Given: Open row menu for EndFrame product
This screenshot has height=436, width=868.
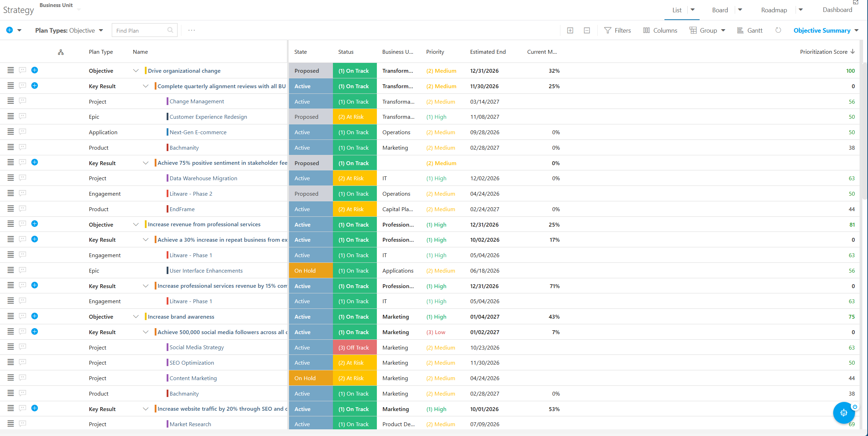Looking at the screenshot, I should point(11,209).
